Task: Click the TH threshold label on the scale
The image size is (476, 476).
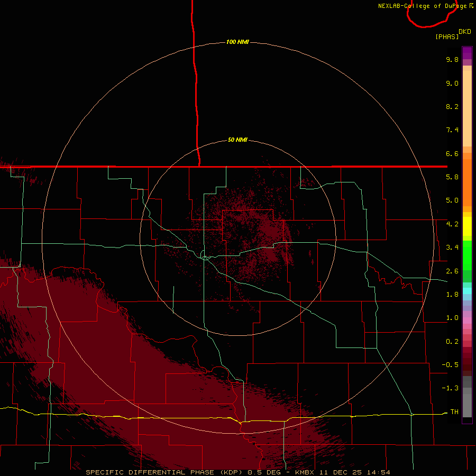Action: point(454,412)
